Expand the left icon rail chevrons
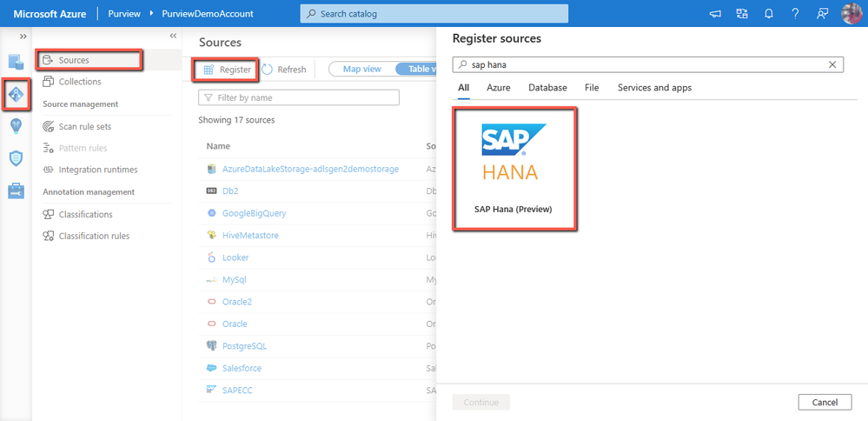The width and height of the screenshot is (868, 421). pos(23,37)
